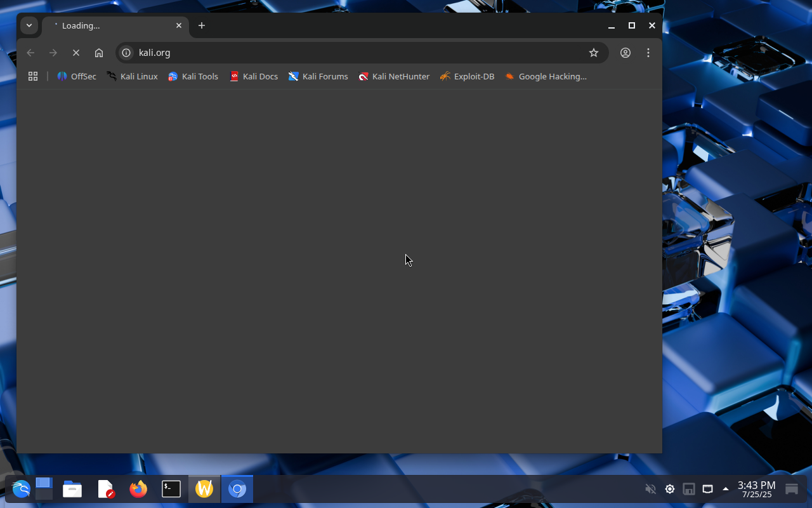Viewport: 812px width, 508px height.
Task: Open the display settings tray icon
Action: 708,489
